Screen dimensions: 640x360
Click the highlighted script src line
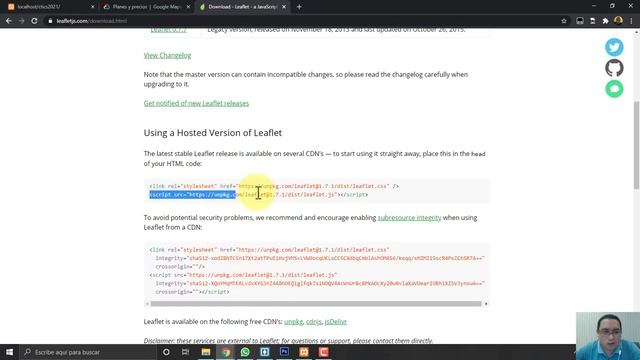tap(259, 195)
